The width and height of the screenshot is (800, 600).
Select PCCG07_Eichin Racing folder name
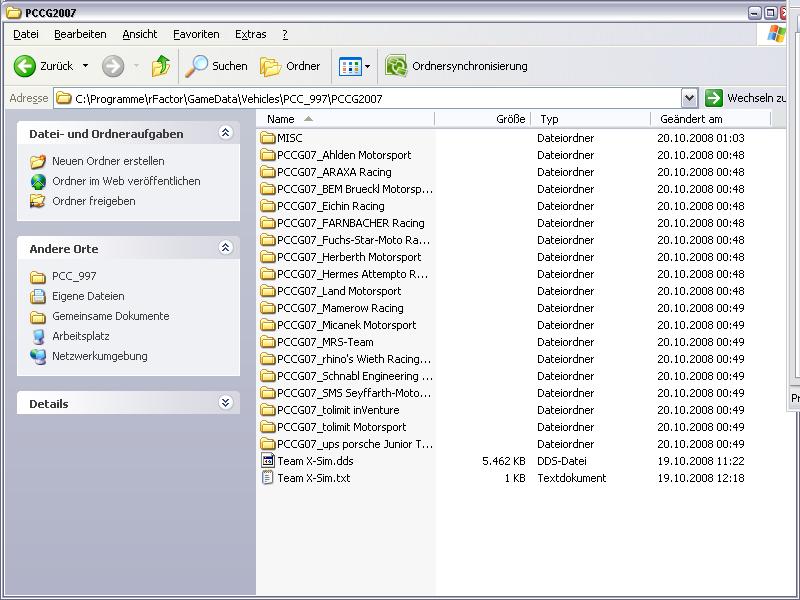[331, 206]
